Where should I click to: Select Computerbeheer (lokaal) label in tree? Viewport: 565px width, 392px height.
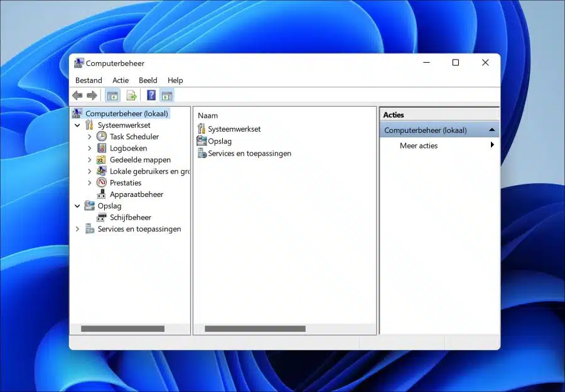(126, 114)
